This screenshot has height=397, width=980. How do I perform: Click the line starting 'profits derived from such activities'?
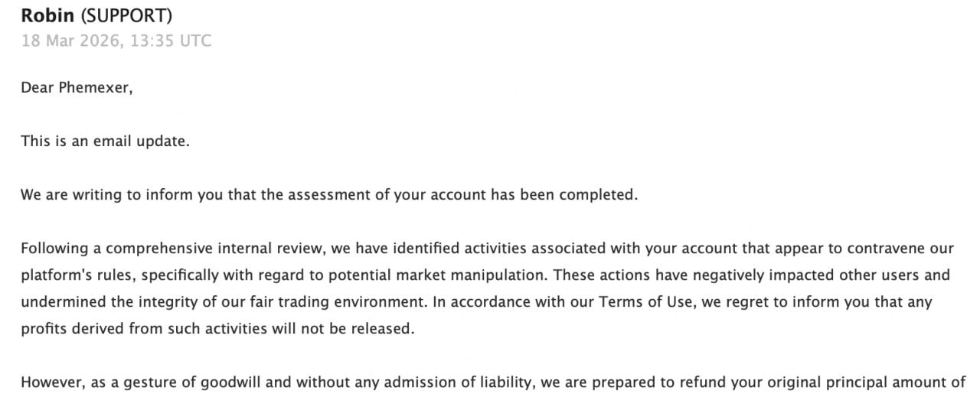click(217, 329)
